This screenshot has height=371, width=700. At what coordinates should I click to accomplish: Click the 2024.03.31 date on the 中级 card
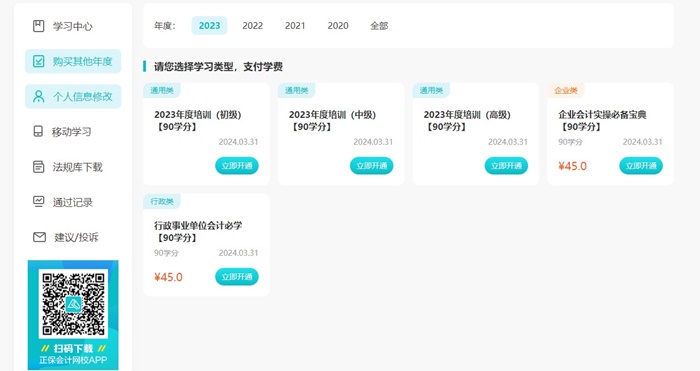(x=373, y=142)
